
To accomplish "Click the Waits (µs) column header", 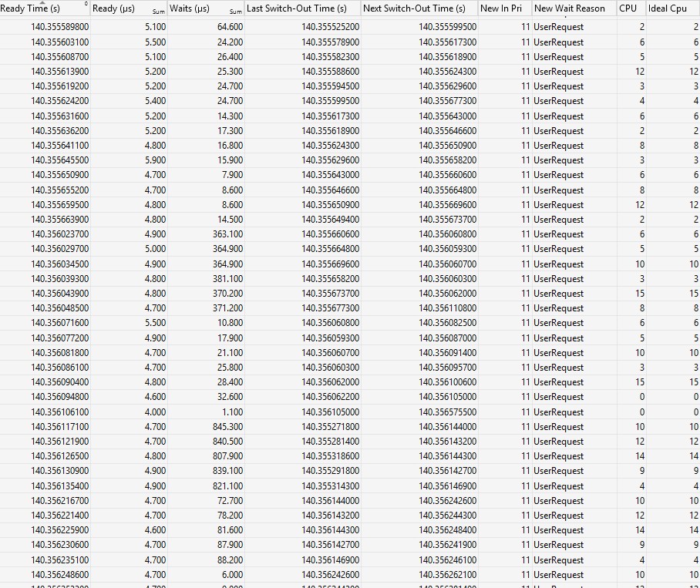I will [x=206, y=8].
